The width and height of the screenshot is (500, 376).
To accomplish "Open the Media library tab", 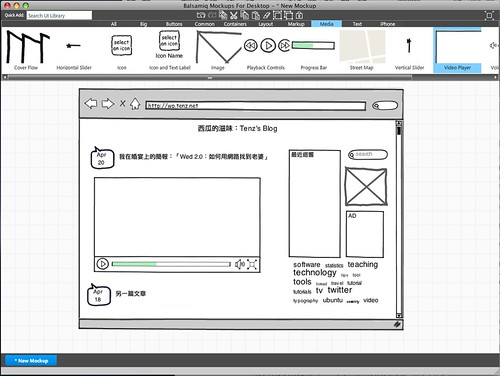I will point(326,24).
